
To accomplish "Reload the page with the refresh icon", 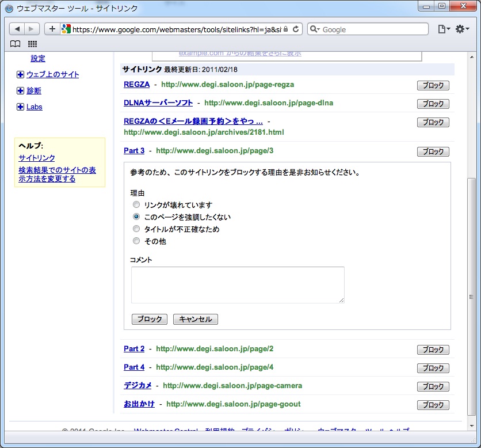I will pos(295,29).
